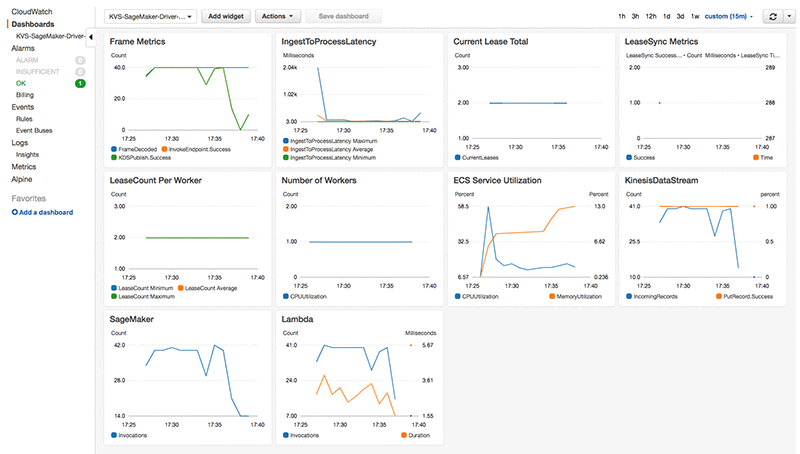Click the Add a dashboard link
The height and width of the screenshot is (454, 800).
[46, 212]
